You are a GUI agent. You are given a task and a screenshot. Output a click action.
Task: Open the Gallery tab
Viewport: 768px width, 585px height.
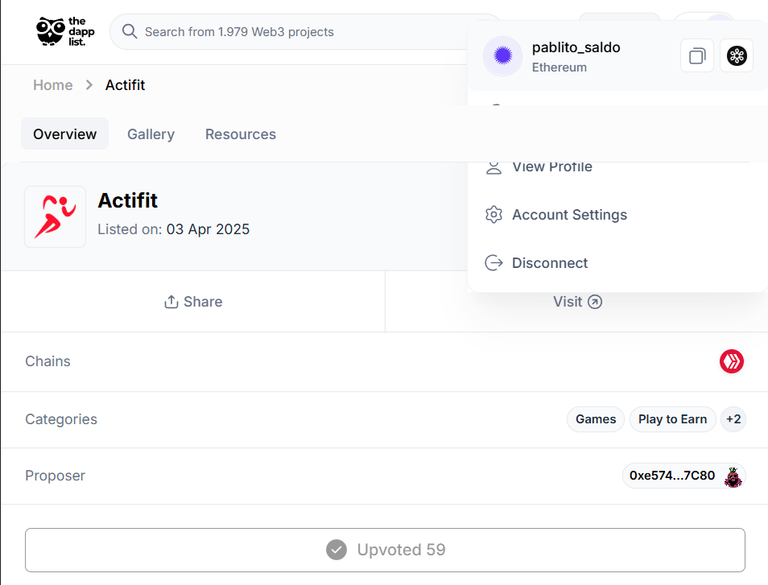click(151, 134)
